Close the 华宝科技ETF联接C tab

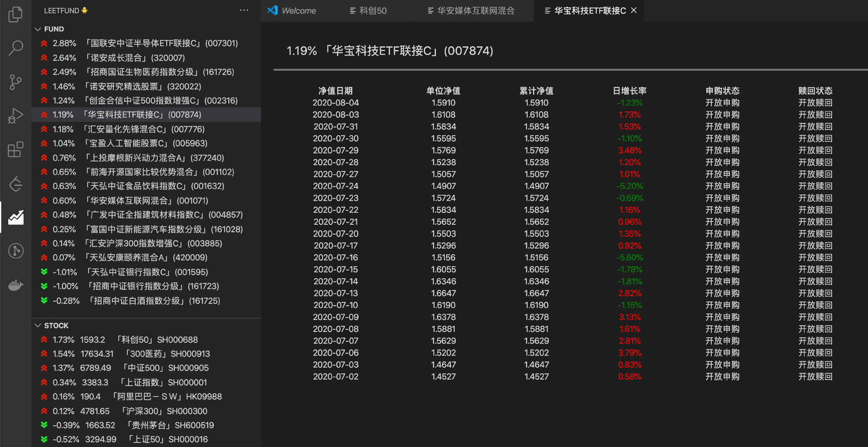click(633, 10)
